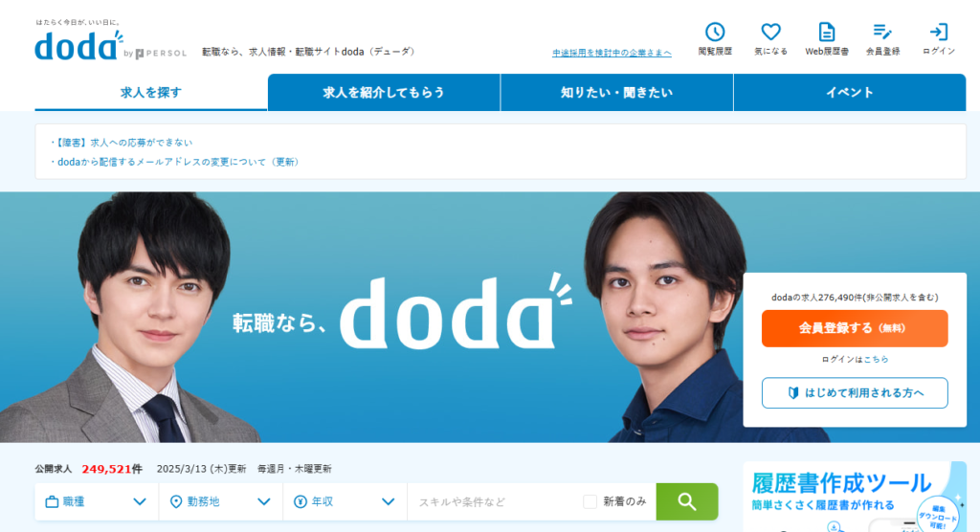The height and width of the screenshot is (532, 980).
Task: Open the 閲覧履歴 clock icon
Action: coord(715,32)
